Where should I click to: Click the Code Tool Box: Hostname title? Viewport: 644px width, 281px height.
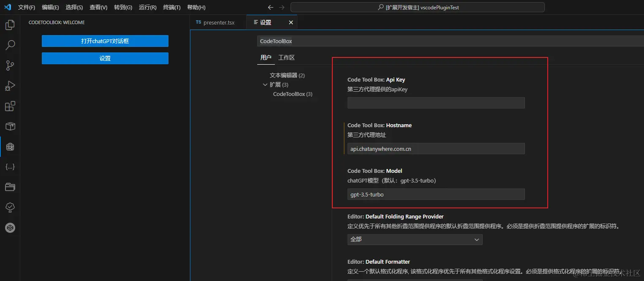click(380, 125)
